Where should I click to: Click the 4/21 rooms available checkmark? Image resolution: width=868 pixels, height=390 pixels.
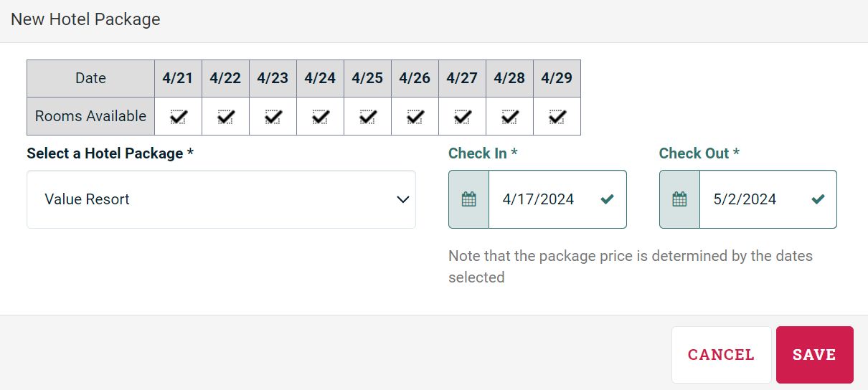(179, 116)
